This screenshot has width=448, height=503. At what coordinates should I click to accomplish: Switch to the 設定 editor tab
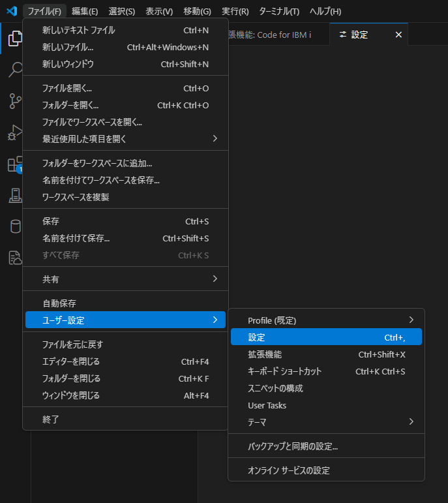tap(368, 35)
